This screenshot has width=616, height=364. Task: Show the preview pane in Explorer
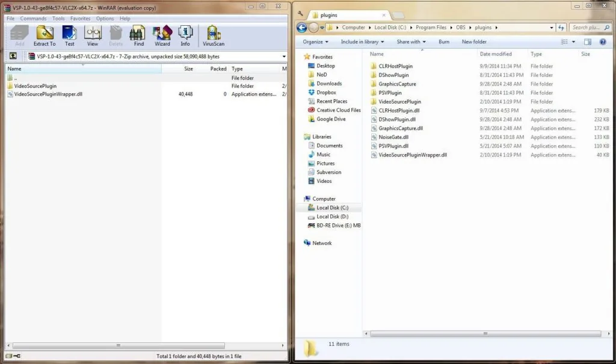tap(587, 42)
